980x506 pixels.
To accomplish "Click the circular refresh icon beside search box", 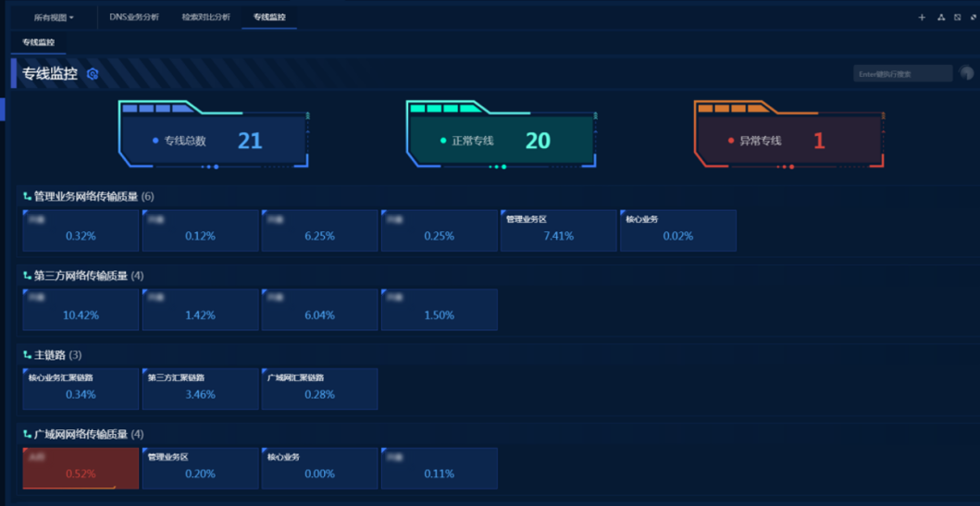I will 967,74.
